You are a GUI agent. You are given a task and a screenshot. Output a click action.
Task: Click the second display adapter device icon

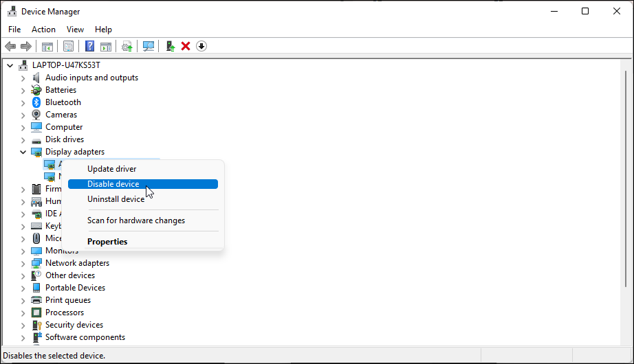click(x=50, y=177)
